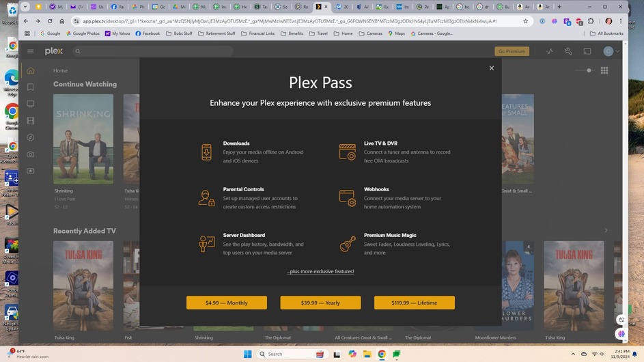
Task: Open the TV screen sidebar icon
Action: point(31,104)
